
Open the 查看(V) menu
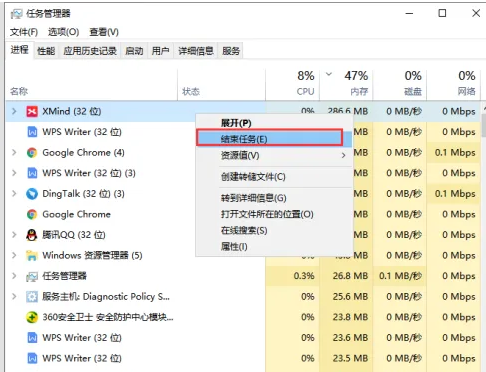tap(104, 32)
